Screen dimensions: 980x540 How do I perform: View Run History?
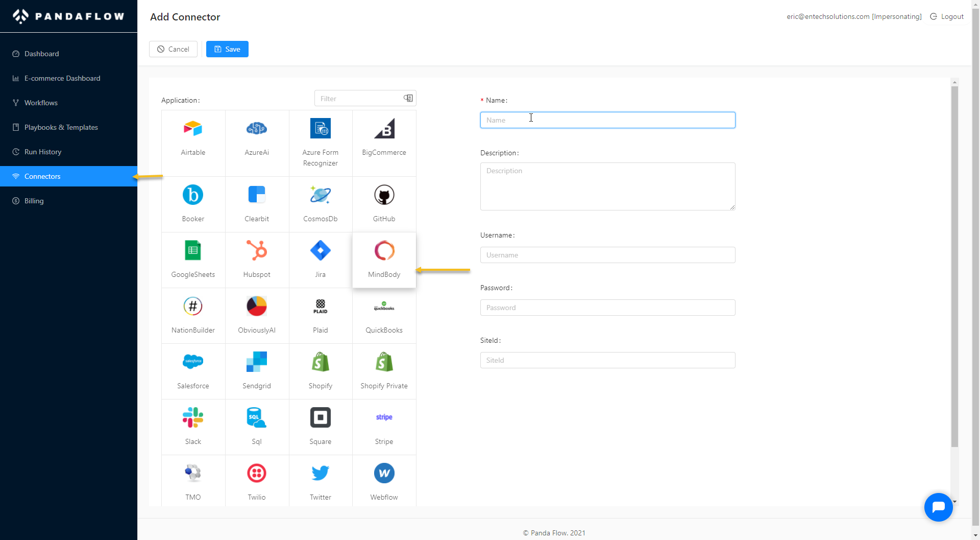pos(68,152)
